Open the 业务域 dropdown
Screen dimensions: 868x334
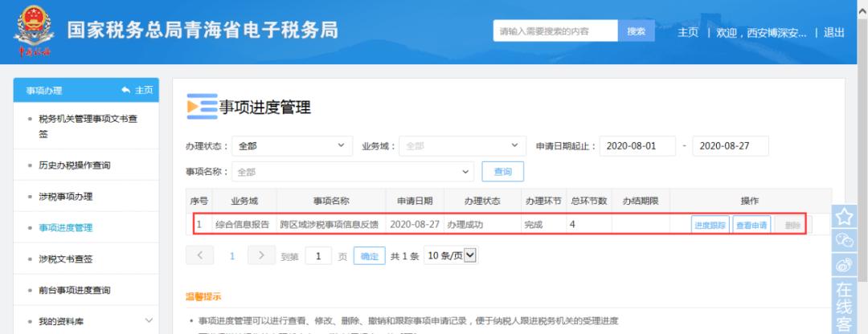click(x=462, y=146)
